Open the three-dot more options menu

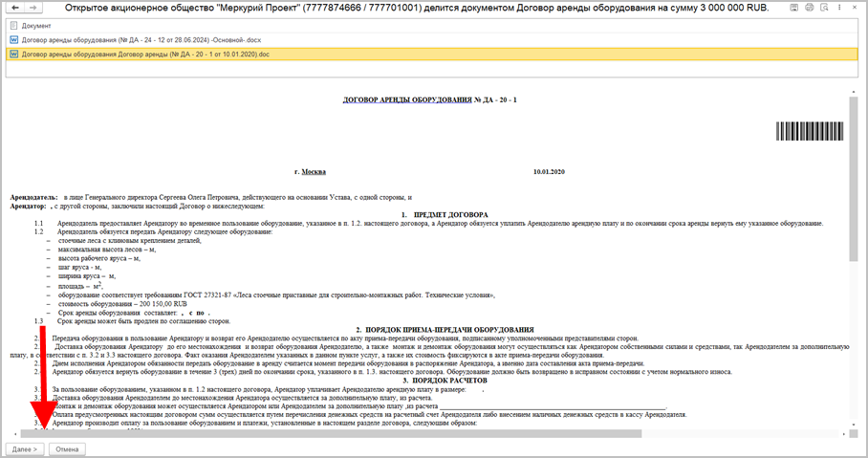(839, 8)
